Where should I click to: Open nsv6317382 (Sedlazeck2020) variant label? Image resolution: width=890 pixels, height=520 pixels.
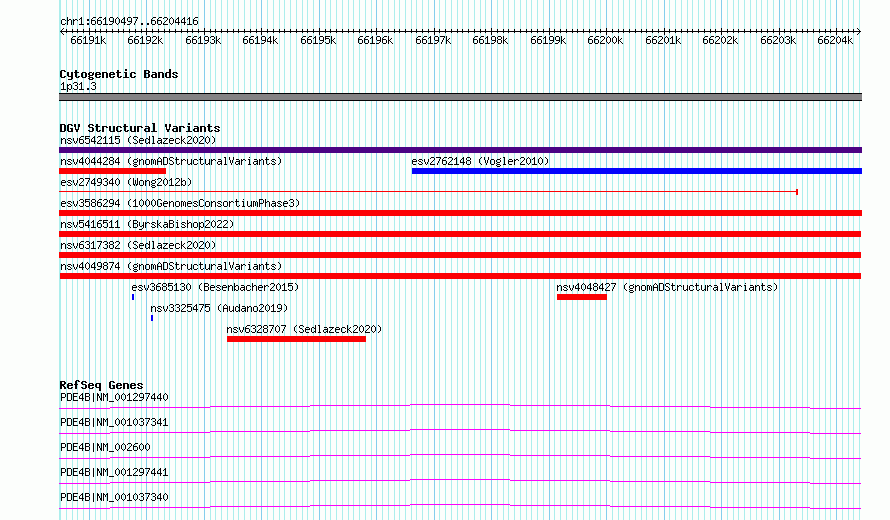tap(138, 245)
